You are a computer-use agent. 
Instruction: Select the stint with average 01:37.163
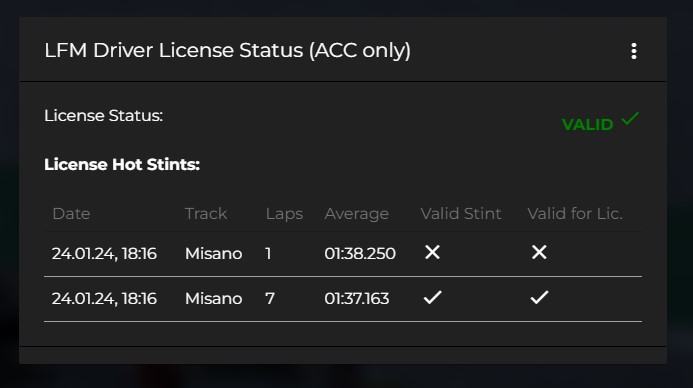click(343, 299)
